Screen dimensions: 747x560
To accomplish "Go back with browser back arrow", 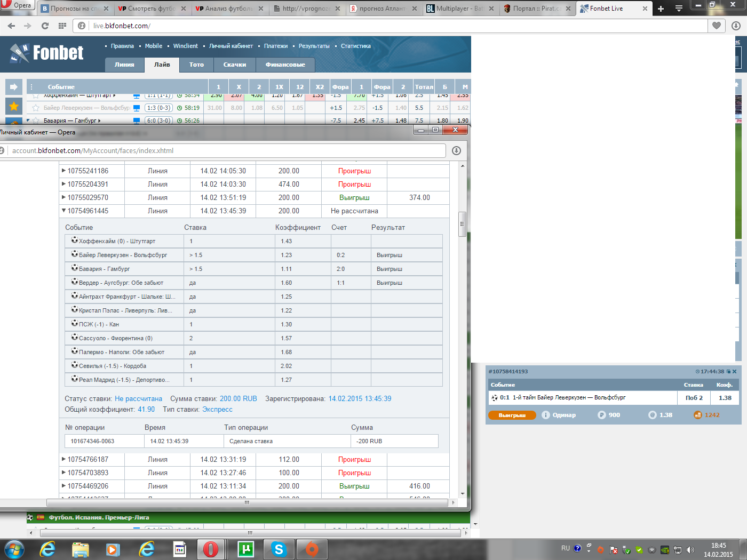I will point(11,26).
